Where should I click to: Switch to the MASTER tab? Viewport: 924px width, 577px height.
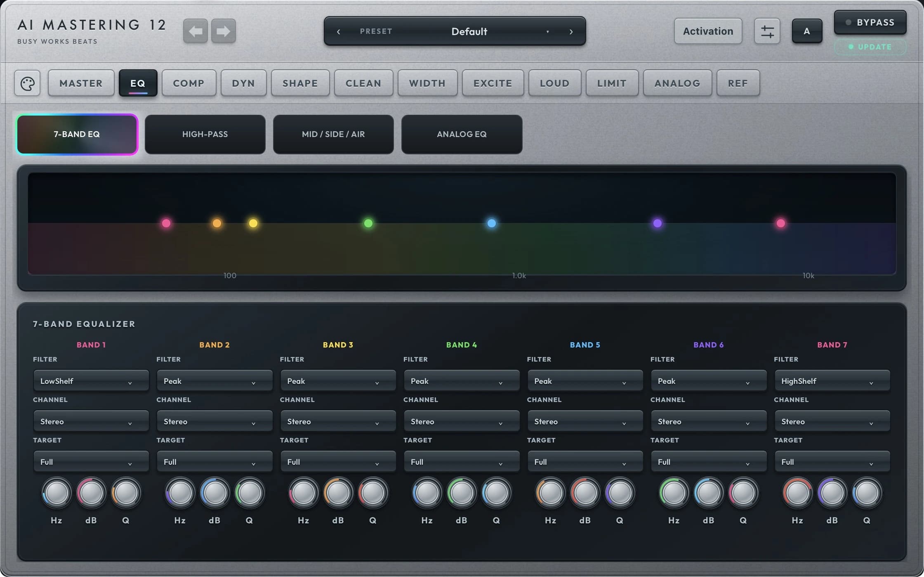81,83
